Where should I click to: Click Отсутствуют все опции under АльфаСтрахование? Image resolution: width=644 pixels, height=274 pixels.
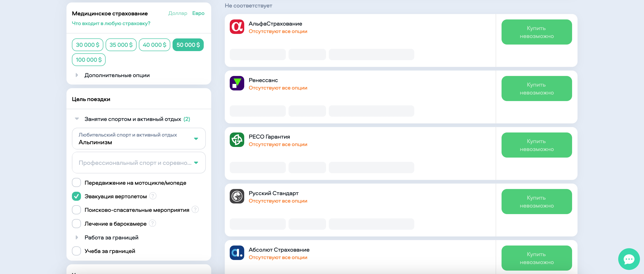point(278,31)
